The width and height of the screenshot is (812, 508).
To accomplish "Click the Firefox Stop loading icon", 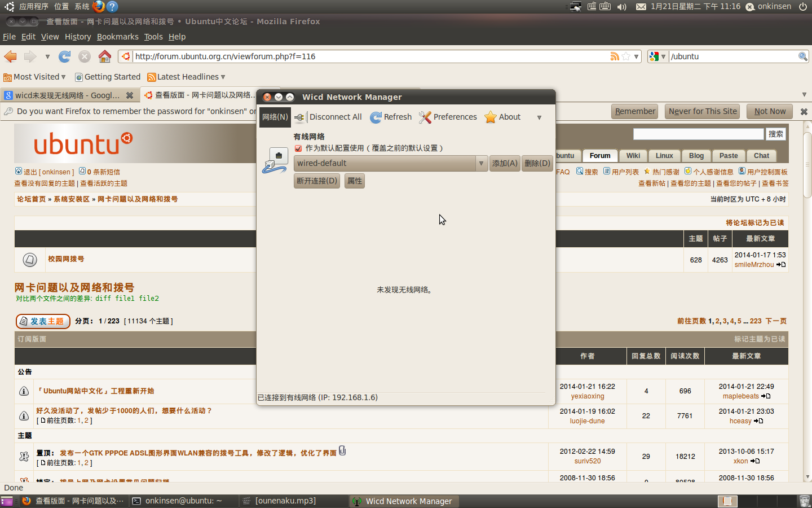I will pyautogui.click(x=85, y=56).
